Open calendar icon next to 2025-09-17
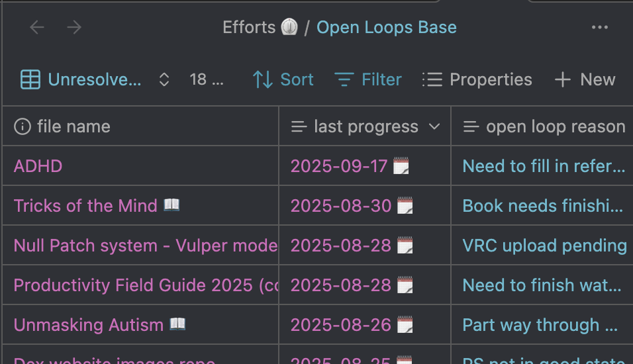This screenshot has height=364, width=633. click(x=401, y=166)
